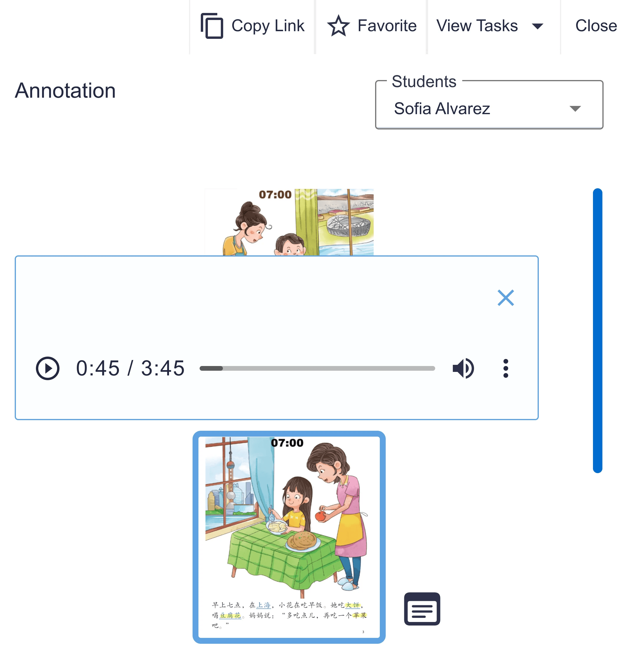Expand the View Tasks dropdown arrow

pyautogui.click(x=537, y=26)
